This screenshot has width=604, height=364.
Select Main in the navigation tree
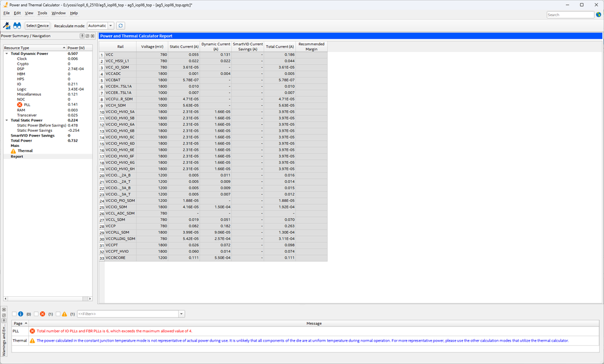[x=15, y=146]
